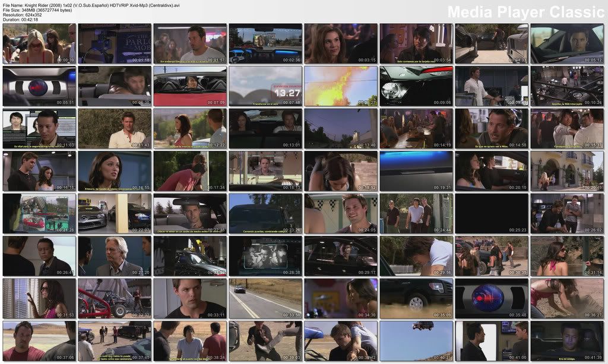Select the face-scan overlay frame at 00:18:13
This screenshot has height=364, width=608.
265,172
